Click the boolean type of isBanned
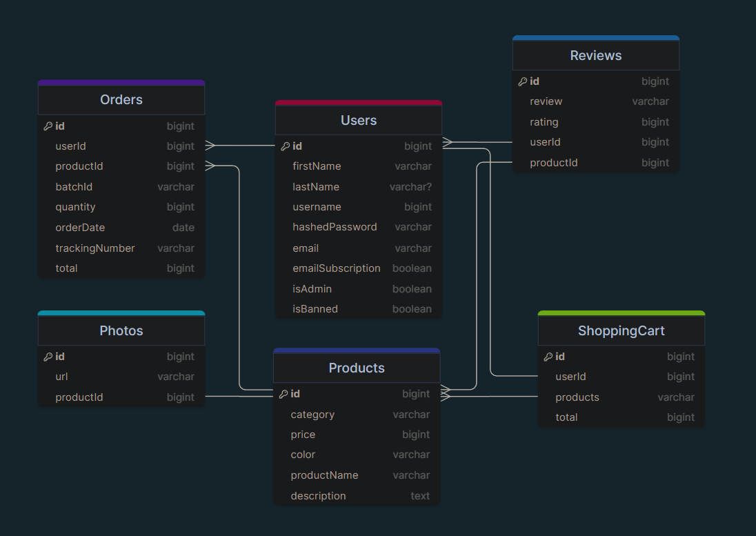Viewport: 756px width, 536px height. click(412, 310)
